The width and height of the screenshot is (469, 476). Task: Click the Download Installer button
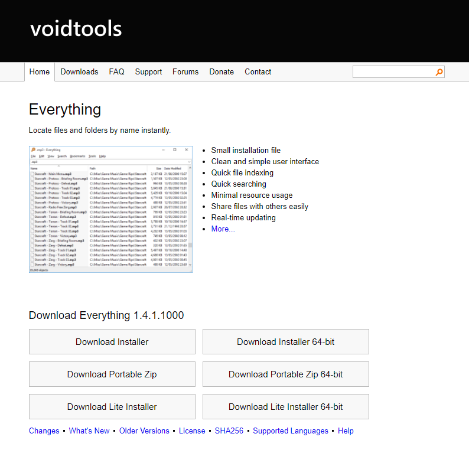tap(112, 341)
